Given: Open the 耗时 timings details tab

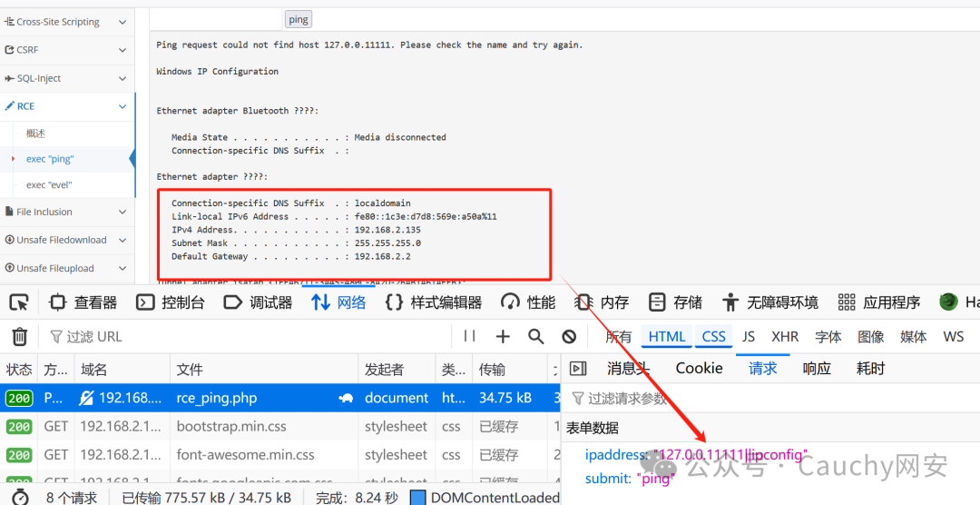Looking at the screenshot, I should click(870, 369).
